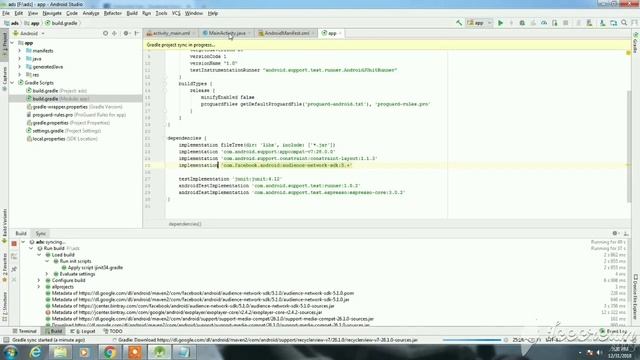Select the Sync tab in Build panel
The image size is (640, 360).
click(x=41, y=233)
